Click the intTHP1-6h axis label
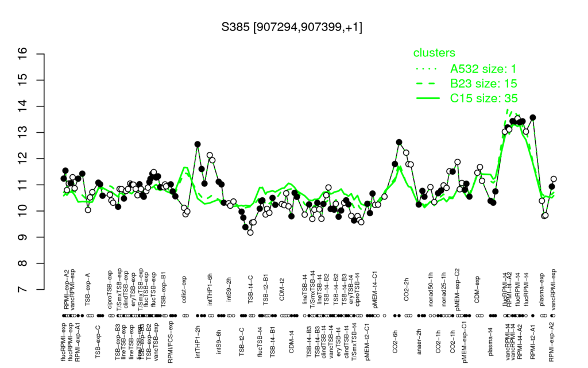Image resolution: width=588 pixels, height=368 pixels. pyautogui.click(x=210, y=289)
